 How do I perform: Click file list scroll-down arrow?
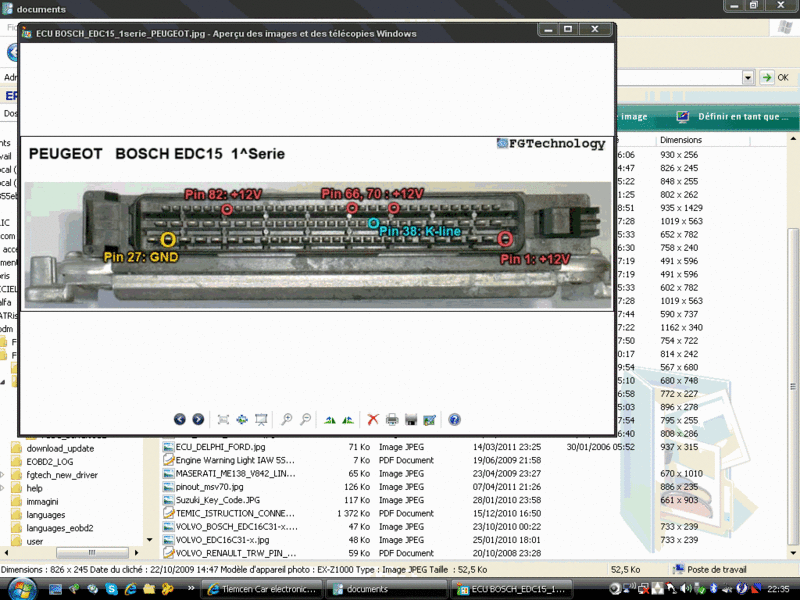pos(793,553)
